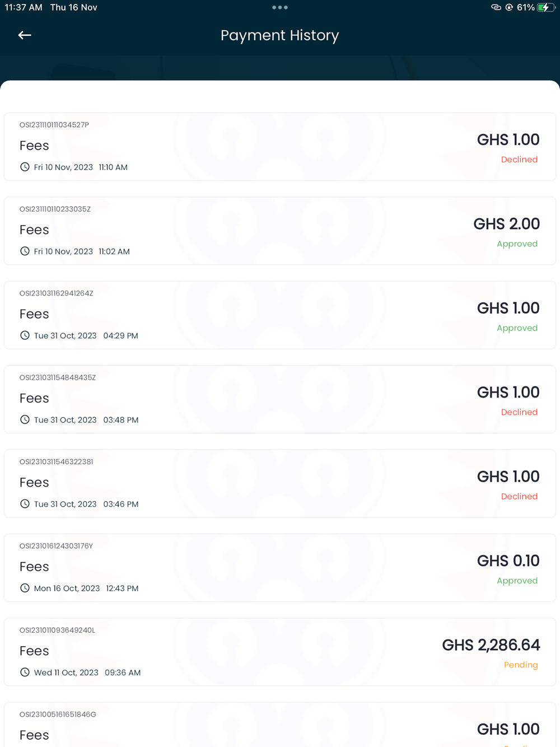
Task: Tap the clock icon beside Tue 31 Oct 04:29 PM
Action: (x=25, y=335)
